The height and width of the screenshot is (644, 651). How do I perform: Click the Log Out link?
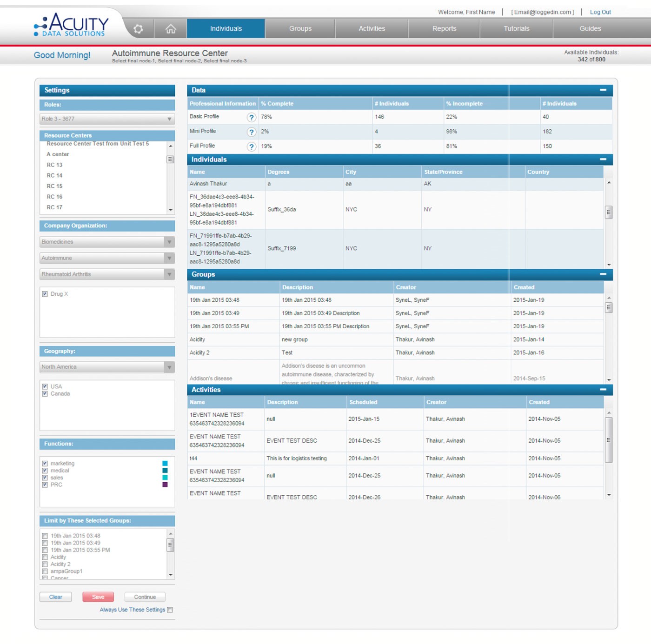600,12
